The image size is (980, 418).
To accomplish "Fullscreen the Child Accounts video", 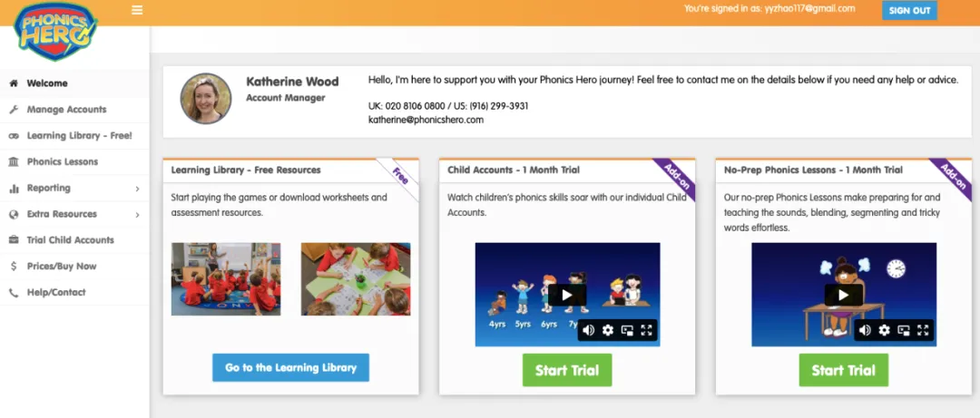I will pyautogui.click(x=647, y=330).
